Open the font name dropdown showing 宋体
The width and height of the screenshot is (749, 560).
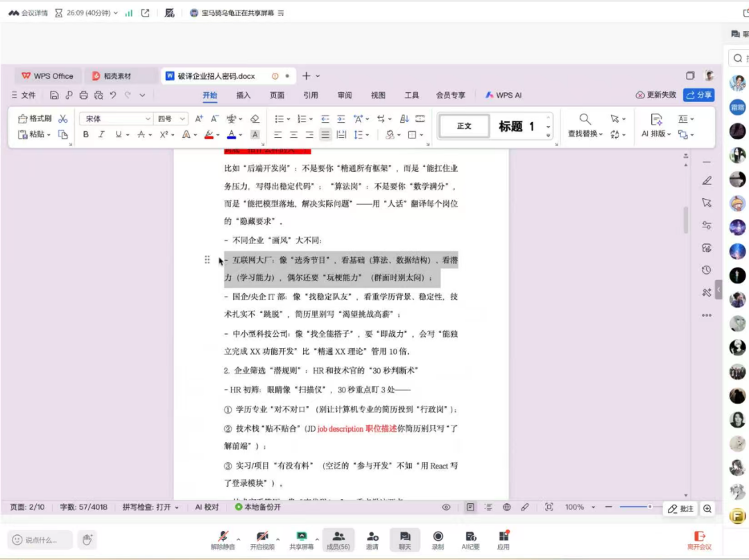click(x=115, y=119)
